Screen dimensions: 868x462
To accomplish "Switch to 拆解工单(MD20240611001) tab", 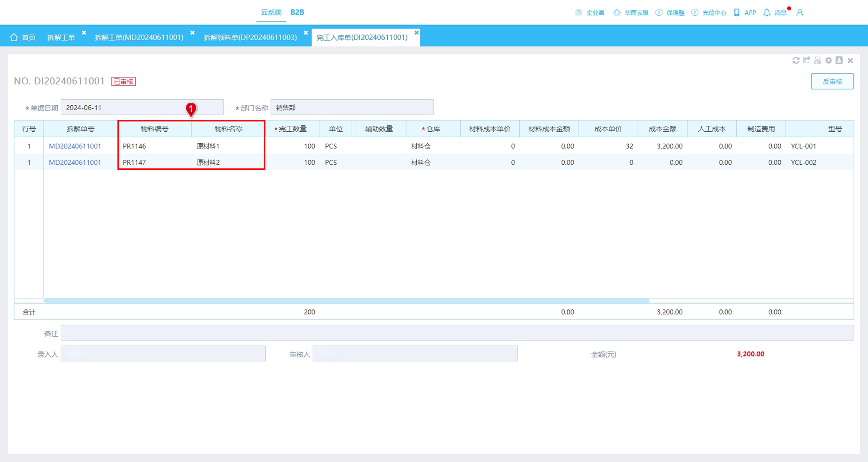I will pyautogui.click(x=139, y=37).
